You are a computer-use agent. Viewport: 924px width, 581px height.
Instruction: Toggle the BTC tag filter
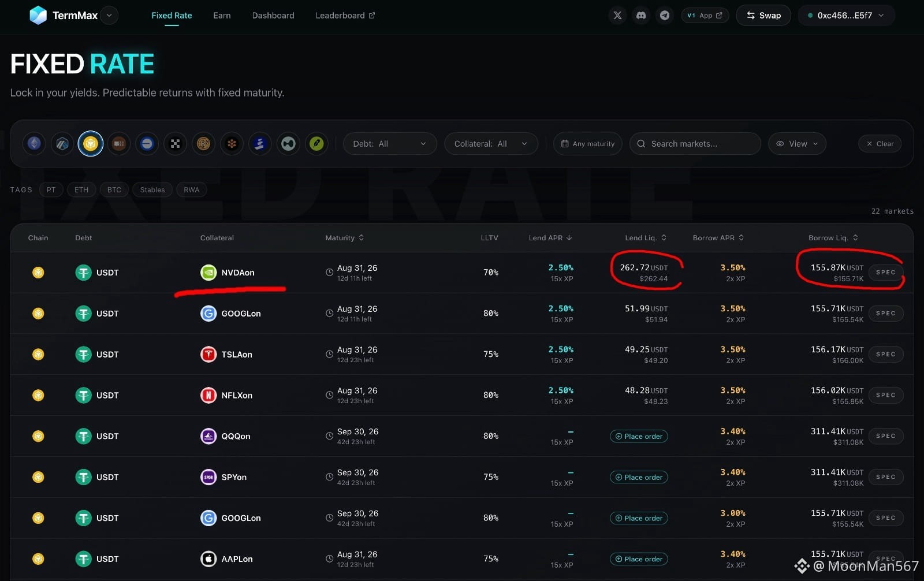114,190
